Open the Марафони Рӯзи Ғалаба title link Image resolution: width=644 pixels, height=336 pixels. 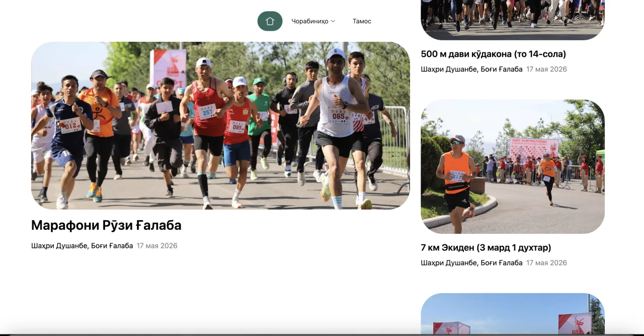coord(106,225)
